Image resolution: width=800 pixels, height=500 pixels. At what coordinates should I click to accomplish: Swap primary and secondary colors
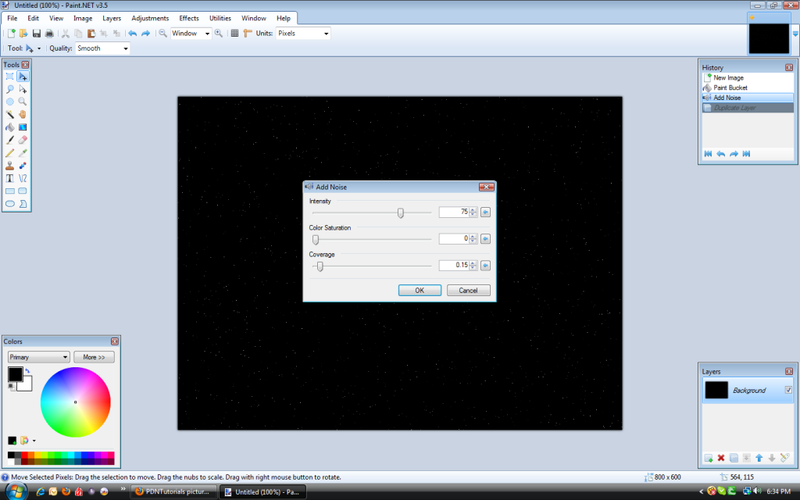(x=29, y=371)
